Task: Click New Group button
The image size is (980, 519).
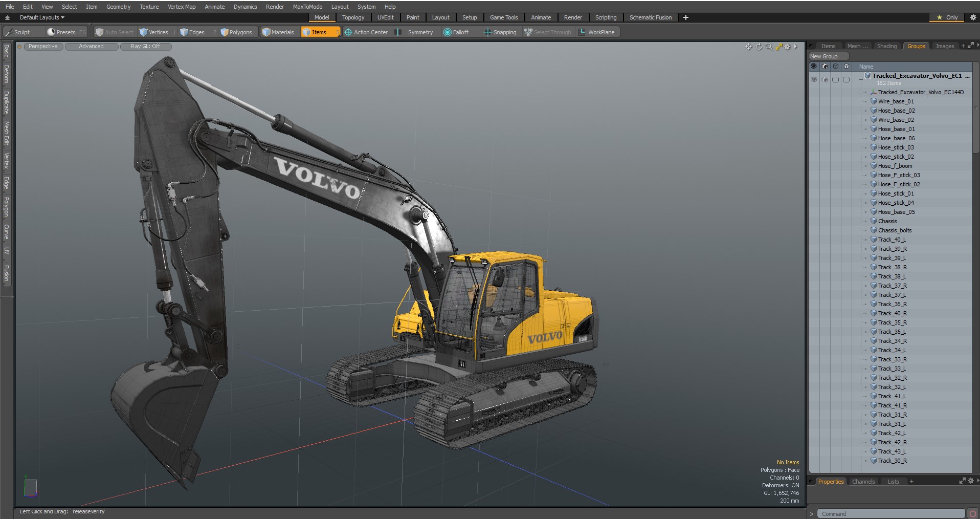Action: click(828, 56)
